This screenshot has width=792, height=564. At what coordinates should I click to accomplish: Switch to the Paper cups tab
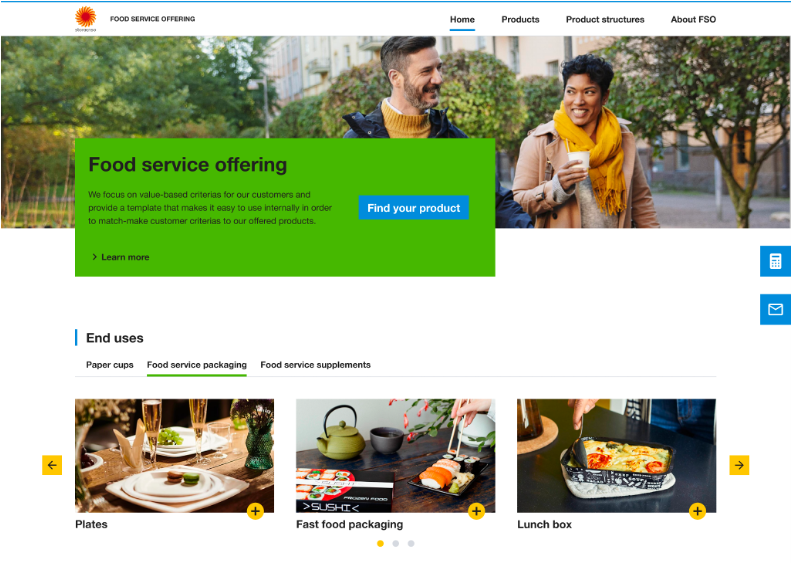click(x=110, y=365)
